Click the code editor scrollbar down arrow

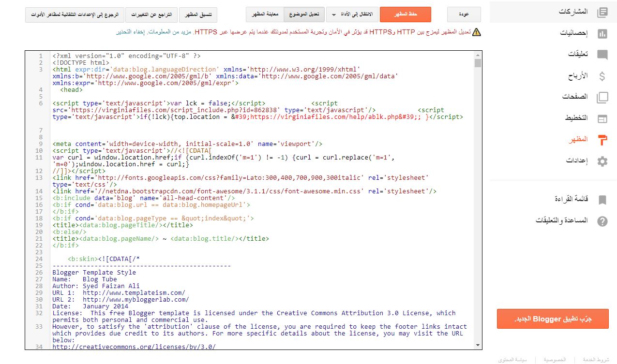pos(478,346)
